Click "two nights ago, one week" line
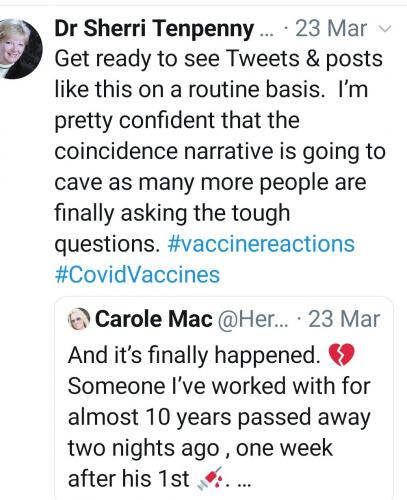 200,448
